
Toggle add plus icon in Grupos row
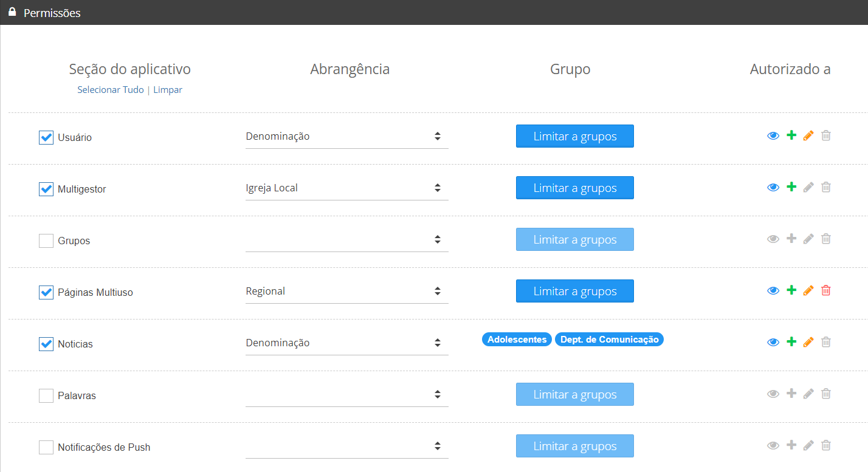[x=791, y=239]
